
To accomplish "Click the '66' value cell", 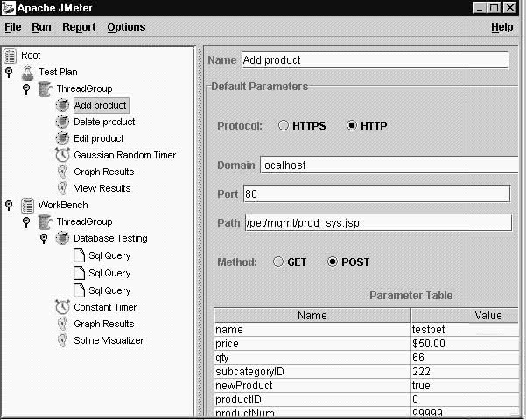I will pyautogui.click(x=465, y=358).
